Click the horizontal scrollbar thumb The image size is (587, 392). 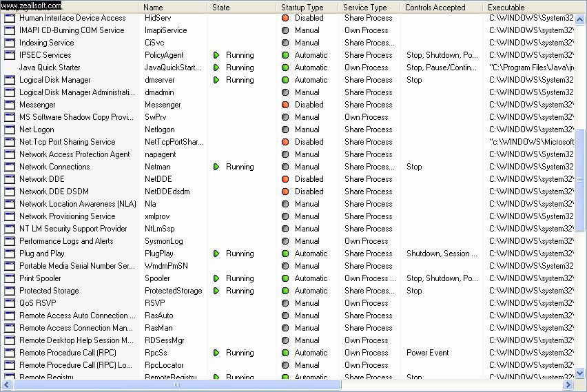tap(176, 384)
